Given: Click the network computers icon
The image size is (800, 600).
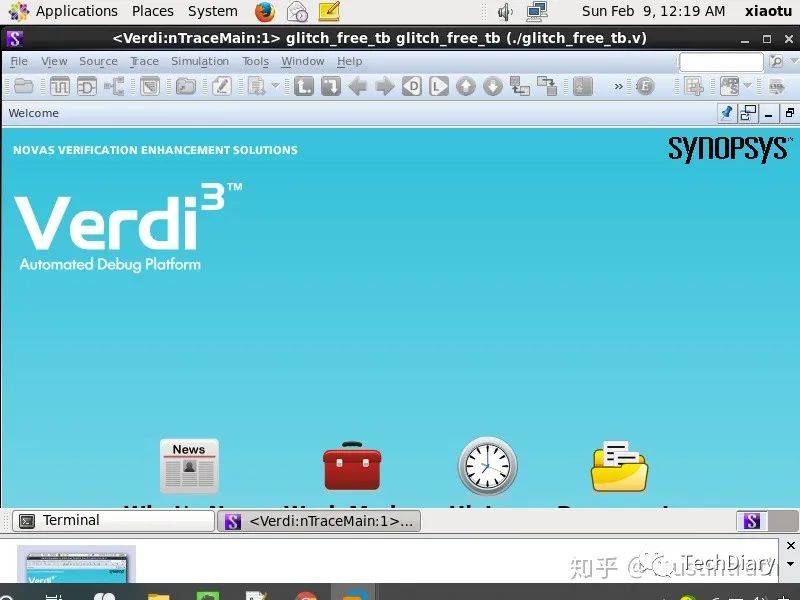Looking at the screenshot, I should [537, 11].
